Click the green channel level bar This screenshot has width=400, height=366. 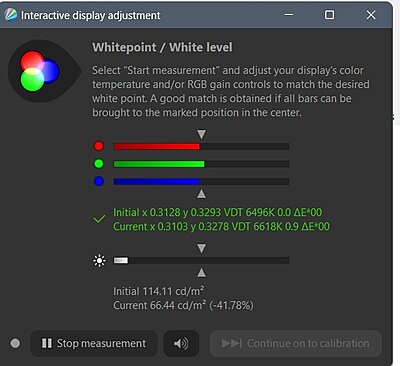coord(201,164)
